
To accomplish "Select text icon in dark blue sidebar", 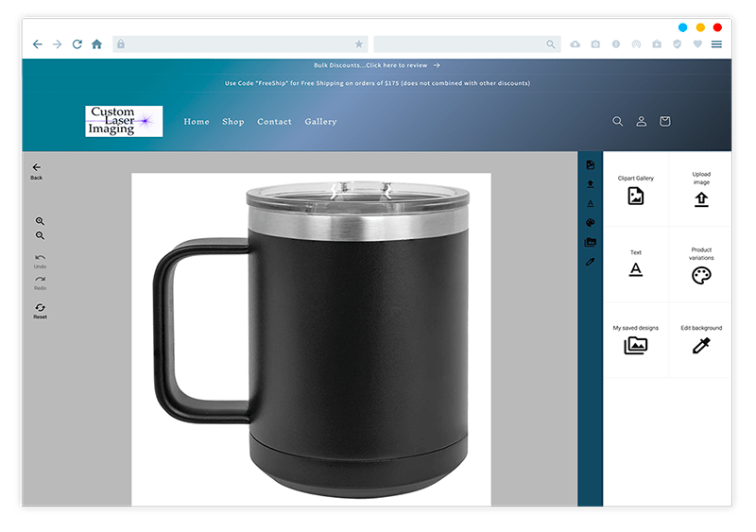I will coord(590,203).
